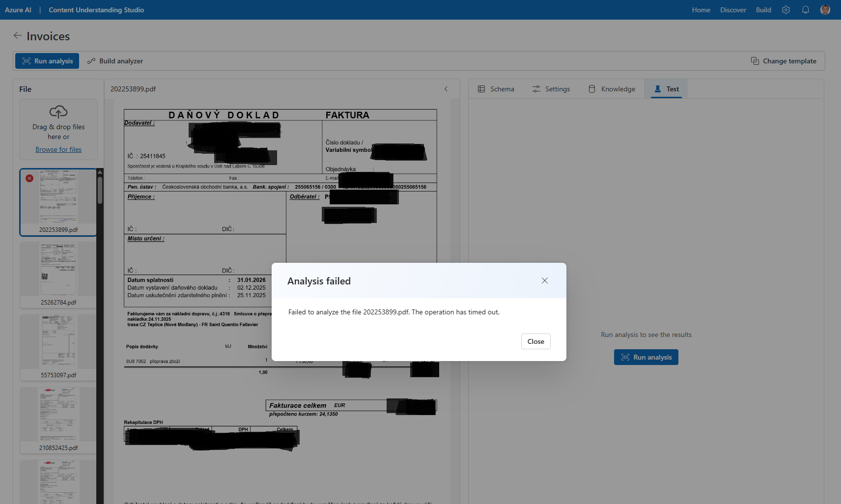The image size is (841, 504).
Task: Open the settings gear in top bar
Action: (x=786, y=10)
